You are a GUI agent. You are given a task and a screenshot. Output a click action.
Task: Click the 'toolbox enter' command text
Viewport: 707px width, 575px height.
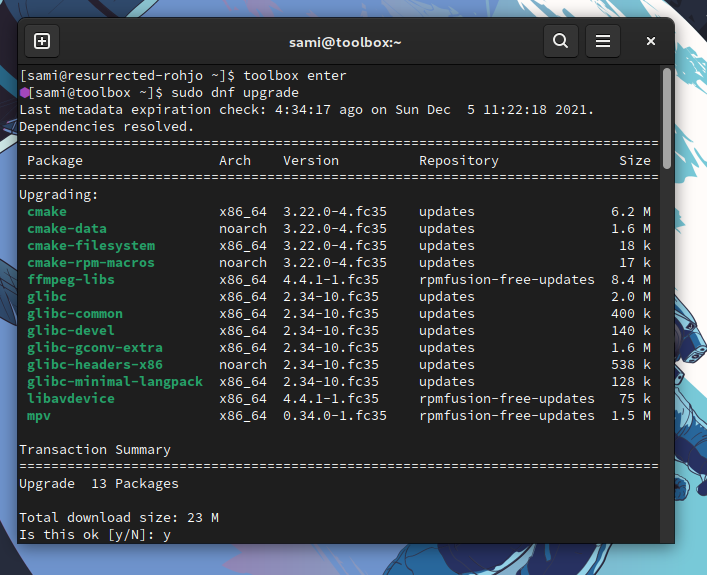(295, 75)
